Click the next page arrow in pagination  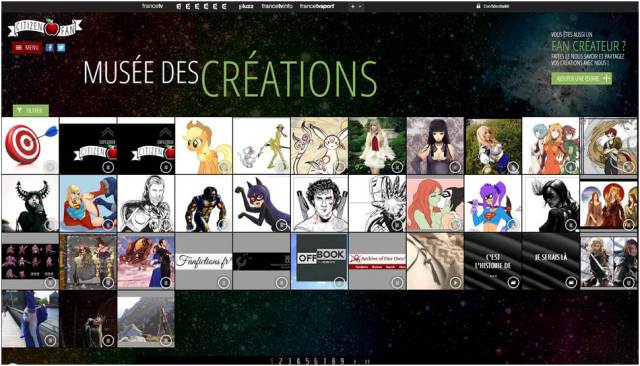355,362
